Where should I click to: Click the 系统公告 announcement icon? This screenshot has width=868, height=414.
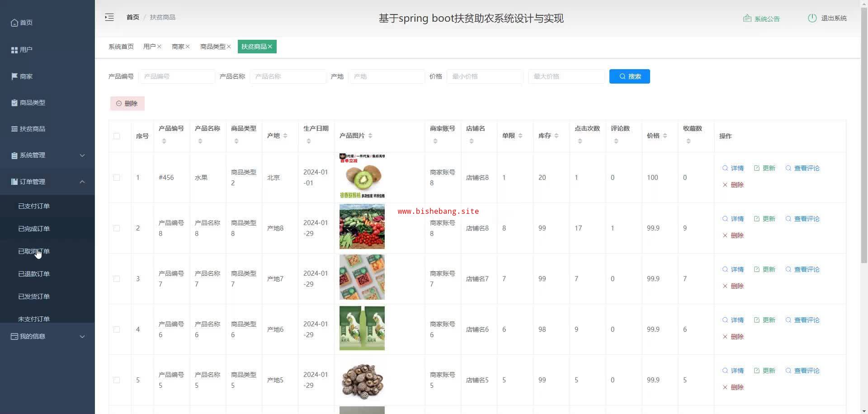(x=747, y=19)
